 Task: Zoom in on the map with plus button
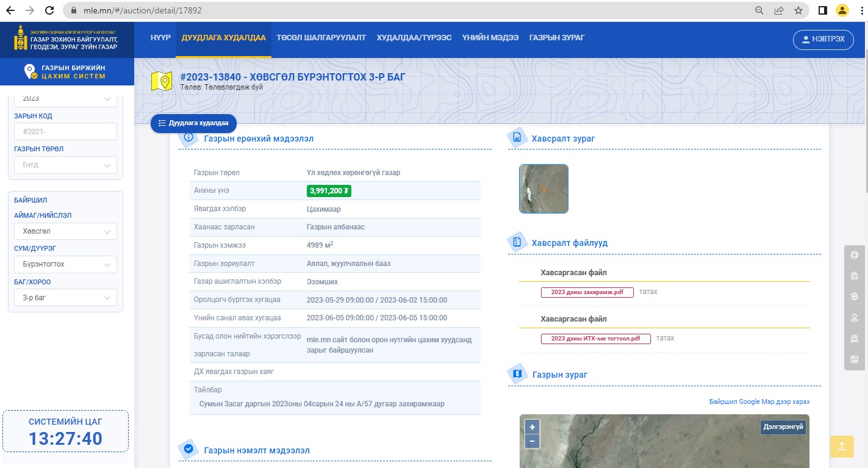[x=532, y=428]
